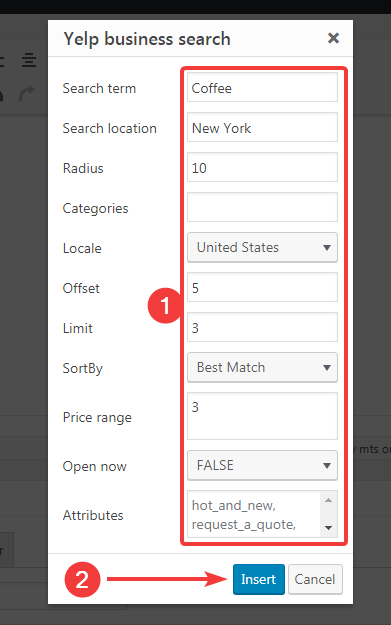Viewport: 391px width, 625px height.
Task: Click the empty Categories field
Action: click(x=262, y=207)
